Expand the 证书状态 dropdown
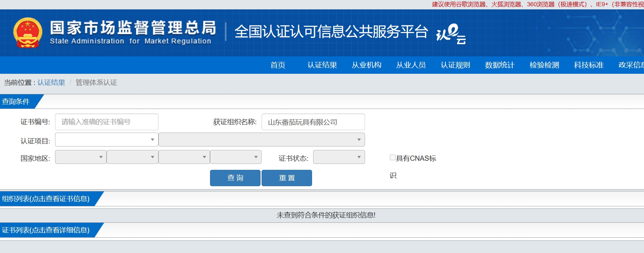The image size is (644, 253). click(339, 157)
